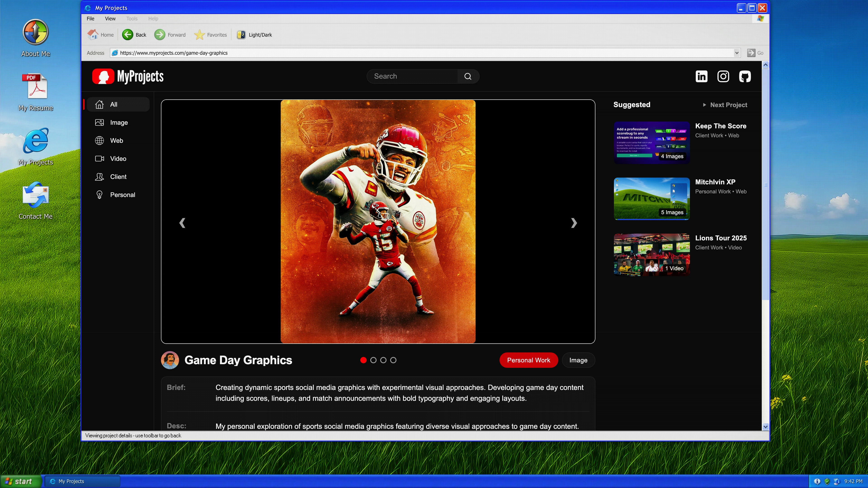Open the Tools menu

132,19
